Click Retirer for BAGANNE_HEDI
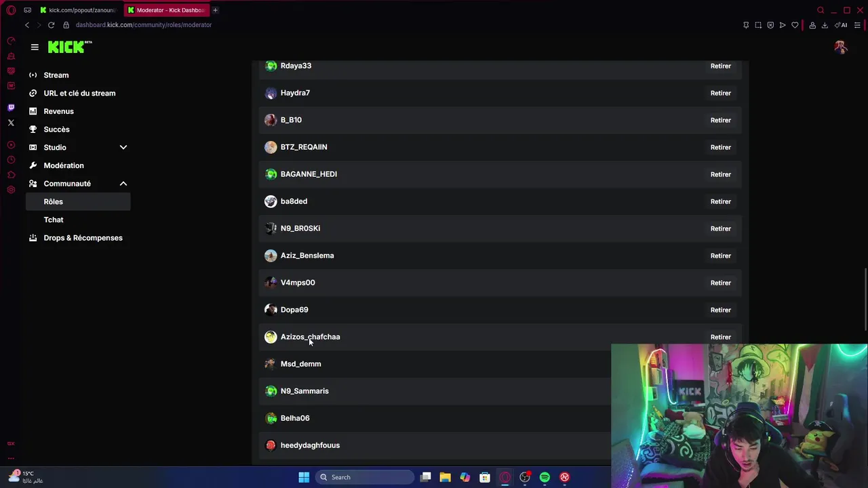This screenshot has height=488, width=868. click(720, 174)
